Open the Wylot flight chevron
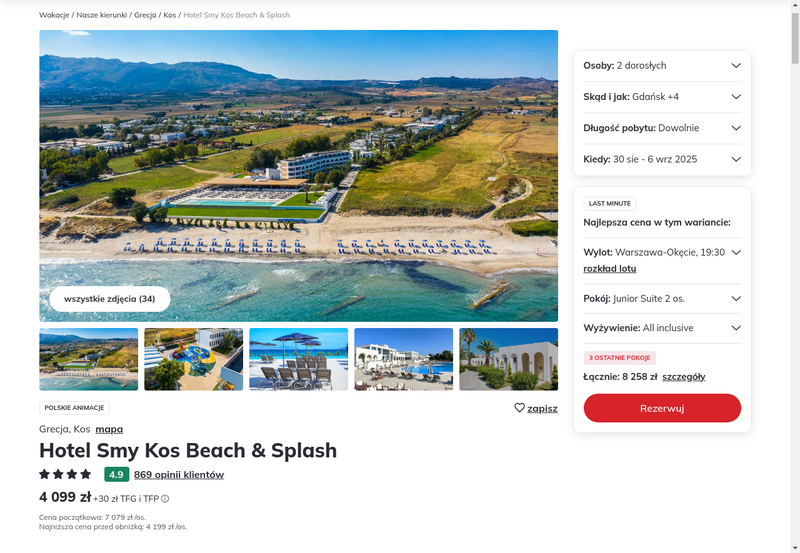The width and height of the screenshot is (800, 553). coord(736,253)
